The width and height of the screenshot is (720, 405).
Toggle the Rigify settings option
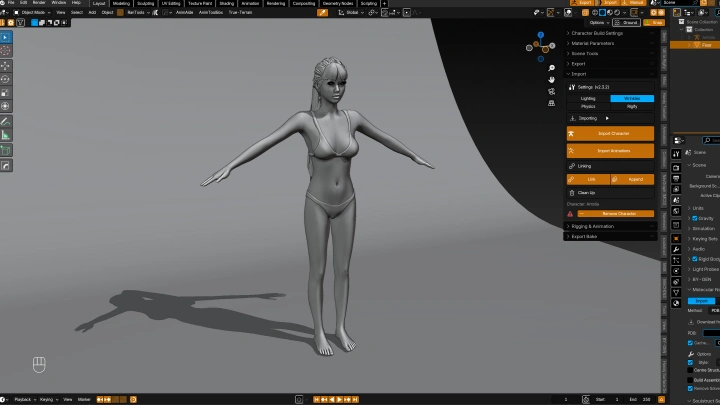coord(632,107)
